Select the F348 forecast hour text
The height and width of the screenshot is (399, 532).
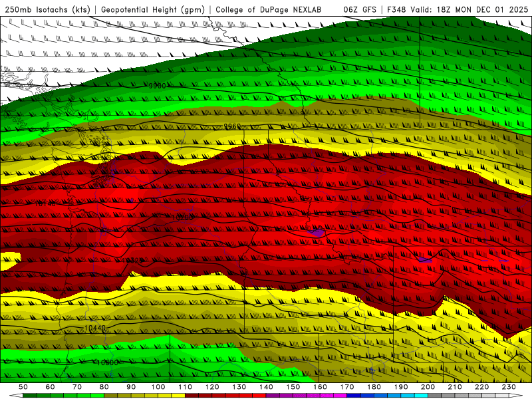pyautogui.click(x=397, y=9)
